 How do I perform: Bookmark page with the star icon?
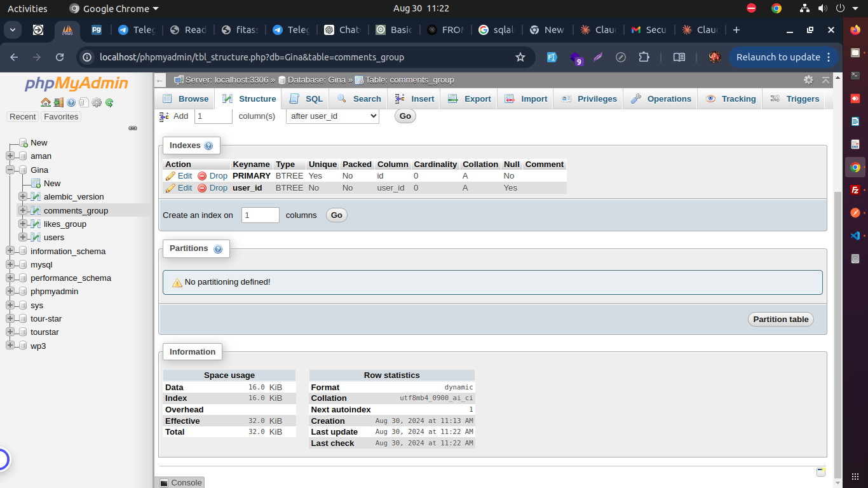(520, 57)
